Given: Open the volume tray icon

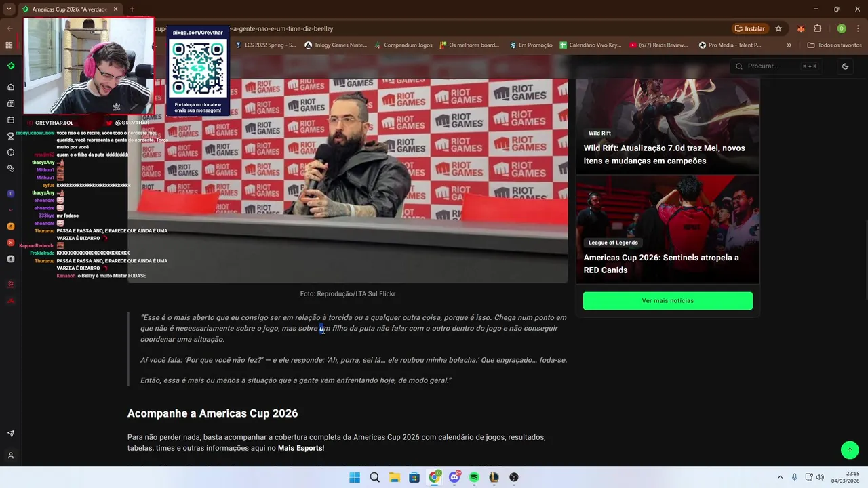Looking at the screenshot, I should tap(820, 478).
